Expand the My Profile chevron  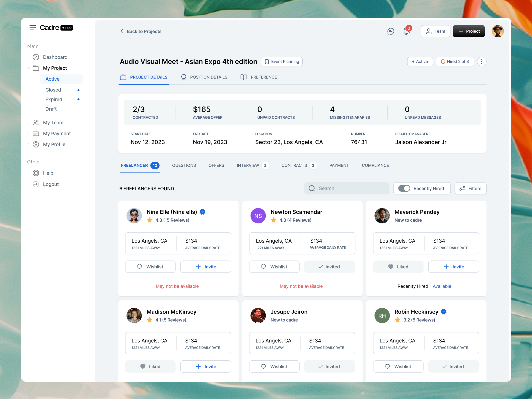point(28,144)
